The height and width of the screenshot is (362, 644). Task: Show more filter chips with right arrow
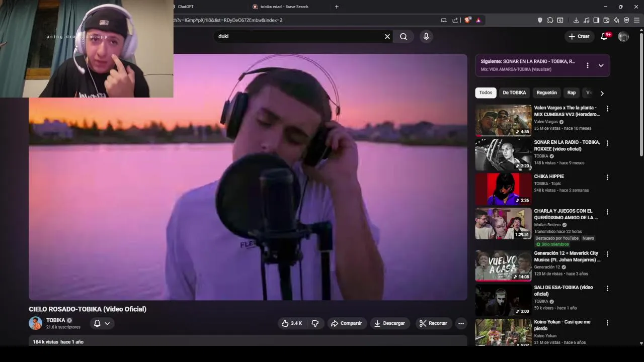coord(602,93)
